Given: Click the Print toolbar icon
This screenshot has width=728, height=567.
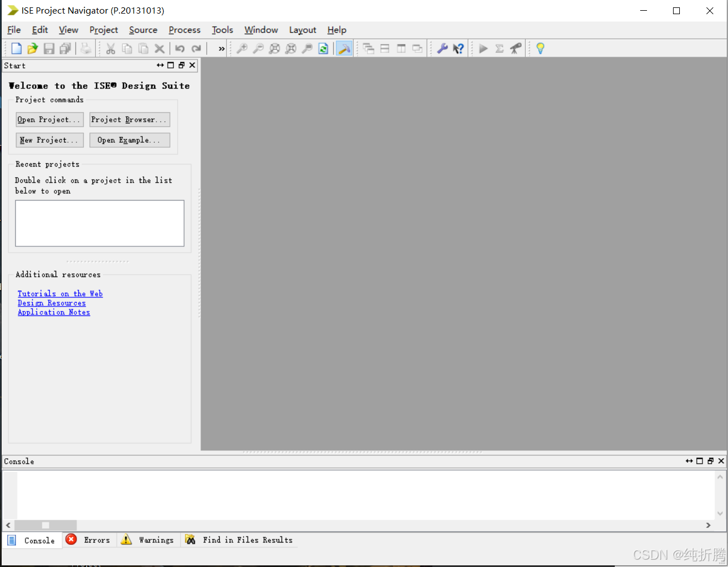Looking at the screenshot, I should [x=86, y=49].
